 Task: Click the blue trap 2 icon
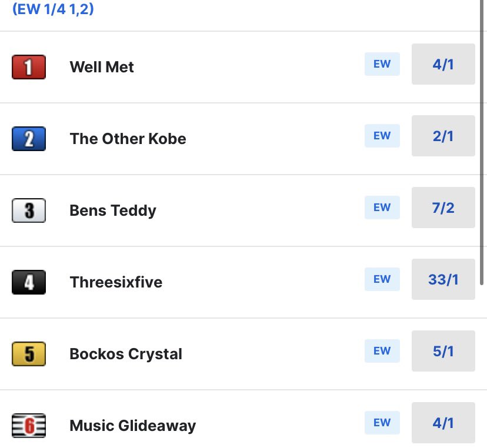point(29,139)
